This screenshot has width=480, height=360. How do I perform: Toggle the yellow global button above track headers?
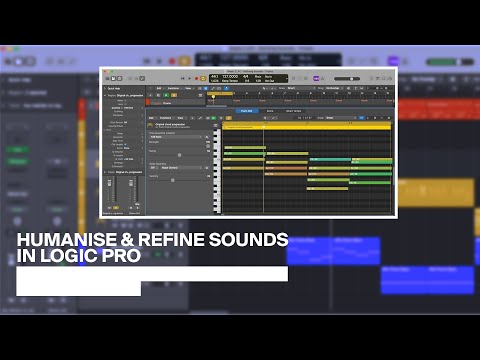(x=174, y=95)
